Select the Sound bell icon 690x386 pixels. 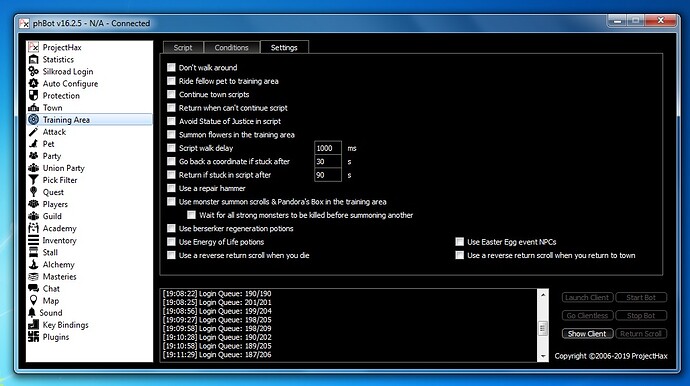coord(32,312)
